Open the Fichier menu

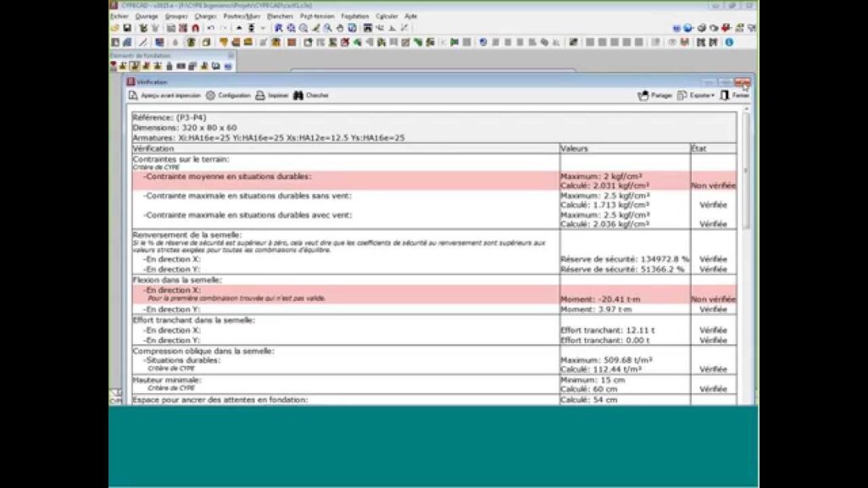[120, 16]
